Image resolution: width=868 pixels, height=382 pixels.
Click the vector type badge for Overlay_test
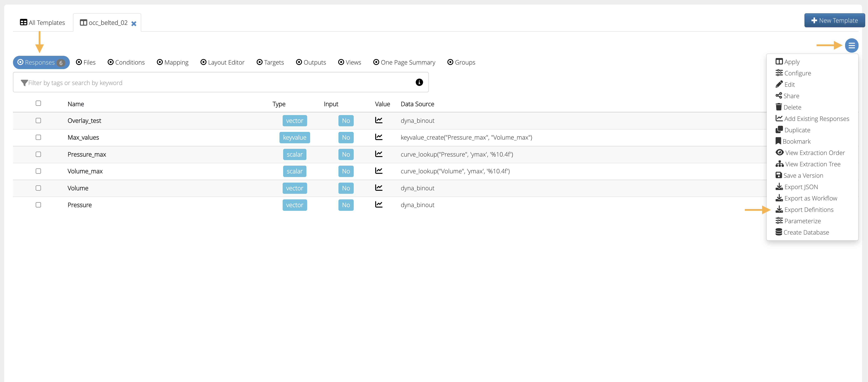(x=295, y=121)
